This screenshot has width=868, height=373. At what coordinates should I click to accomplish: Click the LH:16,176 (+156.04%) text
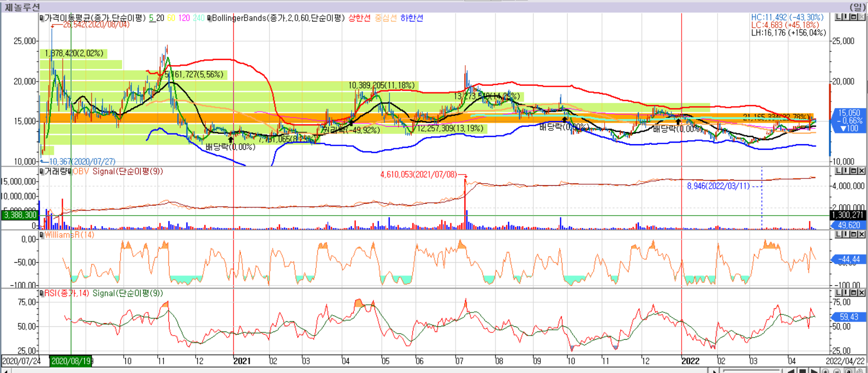(x=788, y=33)
